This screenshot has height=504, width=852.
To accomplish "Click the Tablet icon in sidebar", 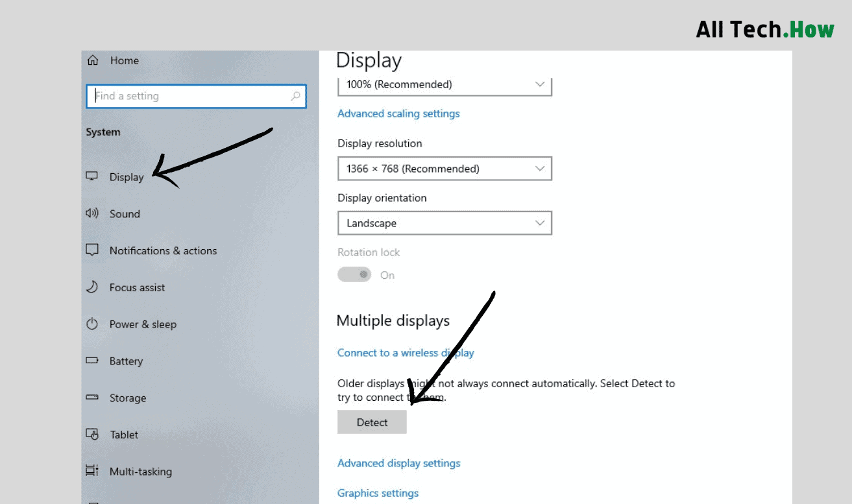I will pos(91,434).
